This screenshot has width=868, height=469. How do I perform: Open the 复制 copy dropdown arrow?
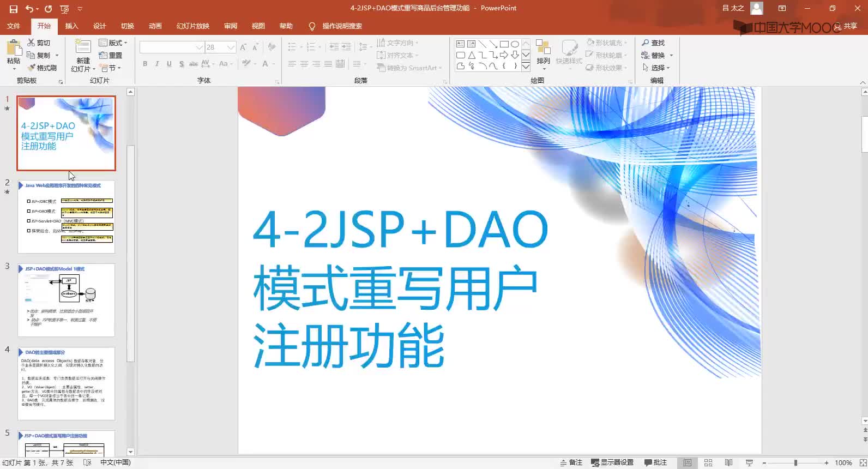point(57,55)
